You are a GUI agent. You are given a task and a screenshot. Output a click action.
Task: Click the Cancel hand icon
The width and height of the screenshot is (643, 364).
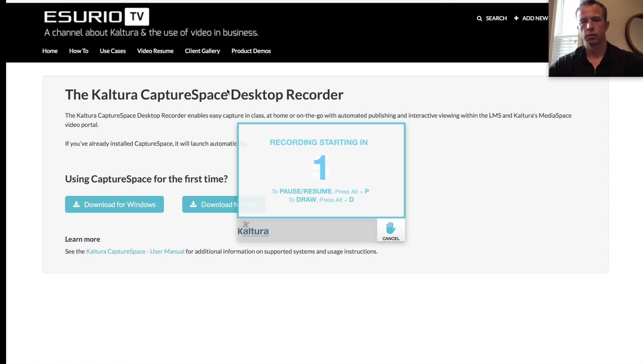[x=391, y=228]
